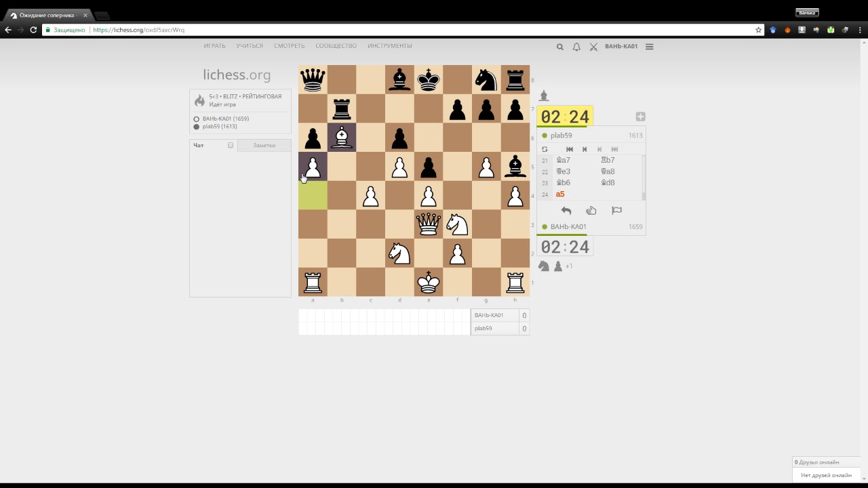Click the green download extension icon

coord(831,30)
